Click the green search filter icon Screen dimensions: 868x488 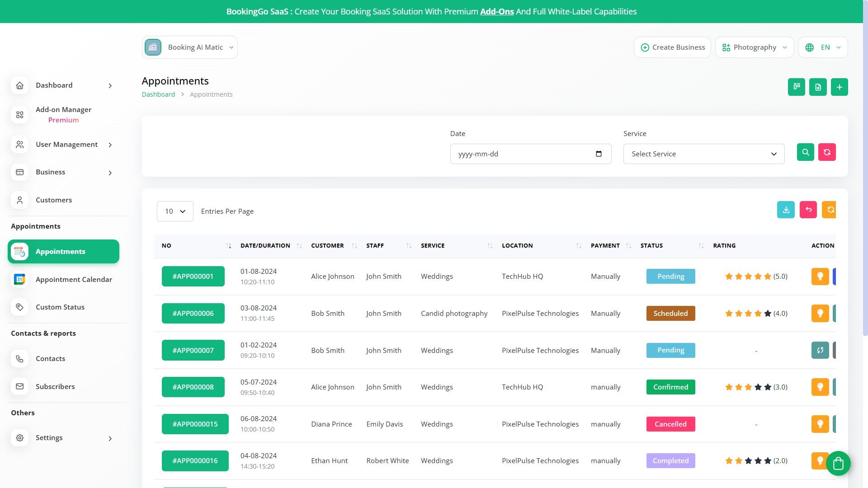[805, 152]
